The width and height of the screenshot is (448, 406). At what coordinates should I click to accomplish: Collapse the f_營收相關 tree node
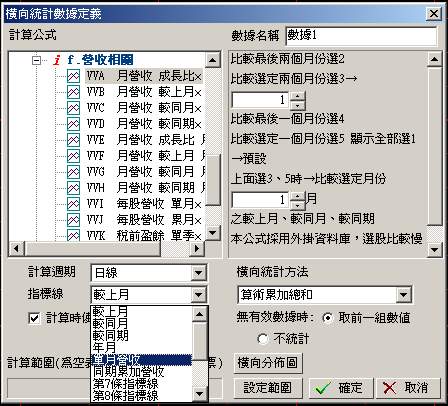point(36,60)
